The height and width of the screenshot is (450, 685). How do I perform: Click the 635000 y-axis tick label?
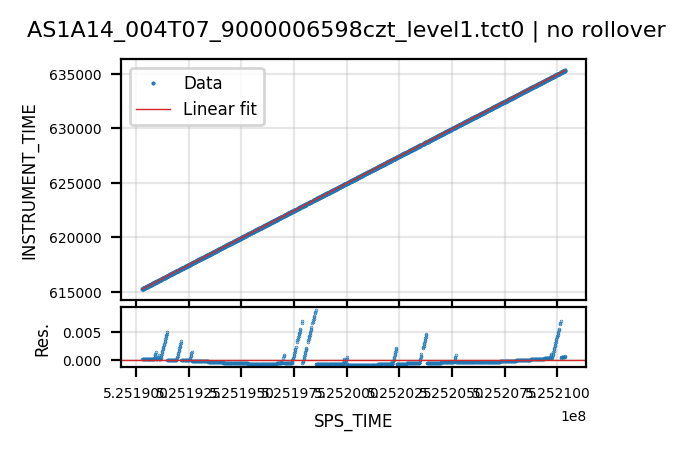(x=75, y=75)
